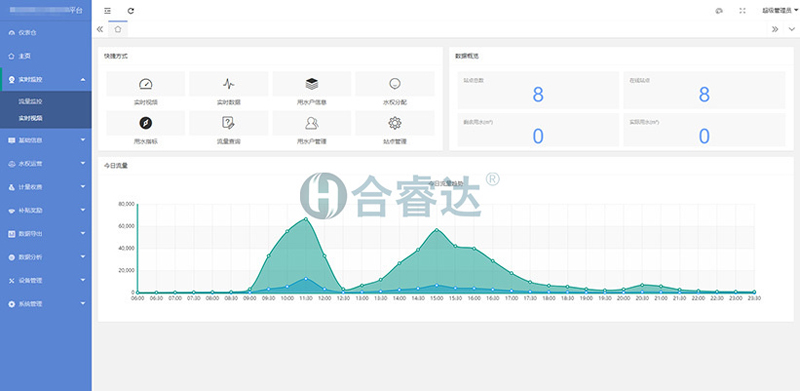This screenshot has height=391, width=800.
Task: Expand the 数据分析 sidebar menu arrow
Action: point(83,257)
